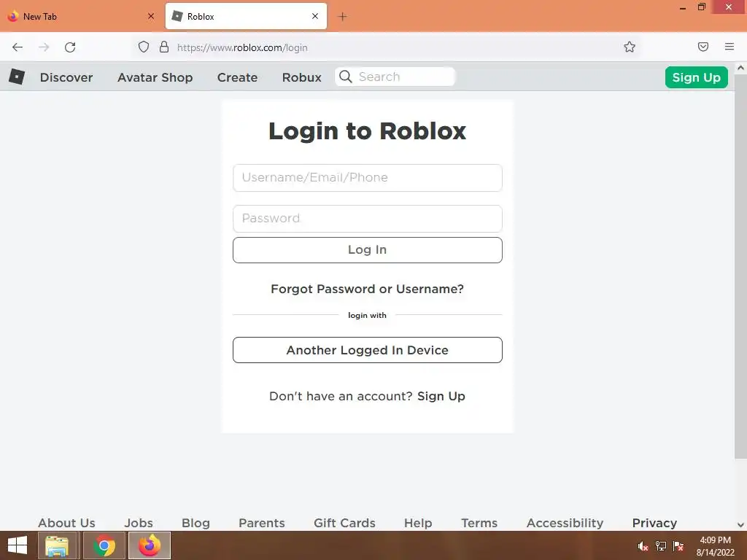The width and height of the screenshot is (747, 560).
Task: Click the taskbar clock and date
Action: 715,546
